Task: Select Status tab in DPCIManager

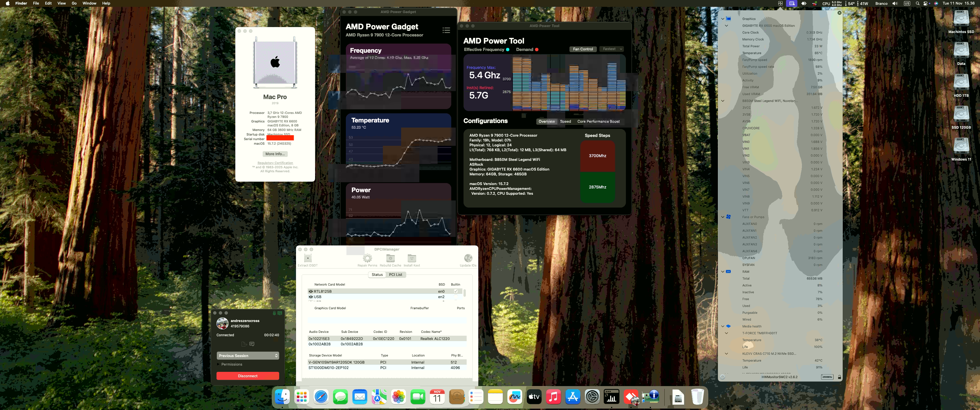Action: click(x=377, y=274)
